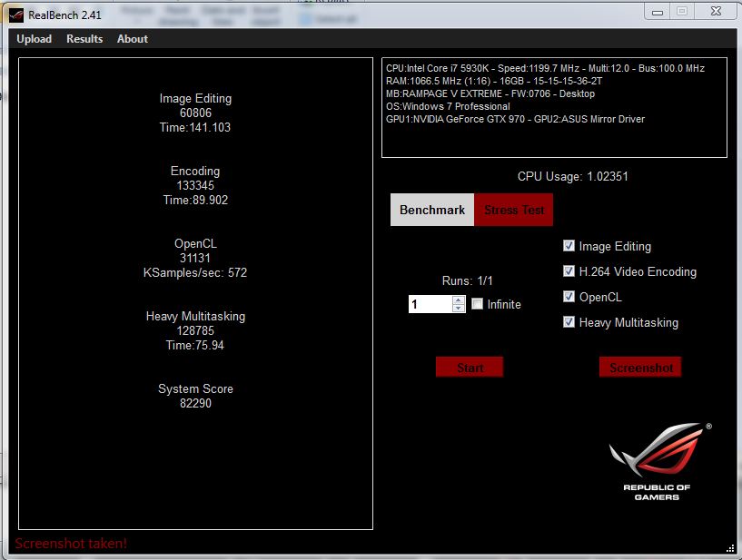This screenshot has height=560, width=742.
Task: Enable the Infinite runs checkbox
Action: point(477,304)
